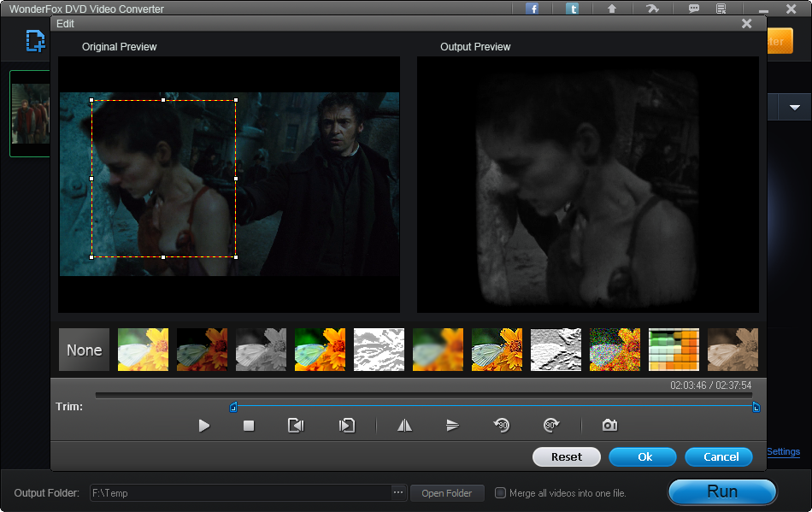Confirm edits with Ok button

(643, 457)
